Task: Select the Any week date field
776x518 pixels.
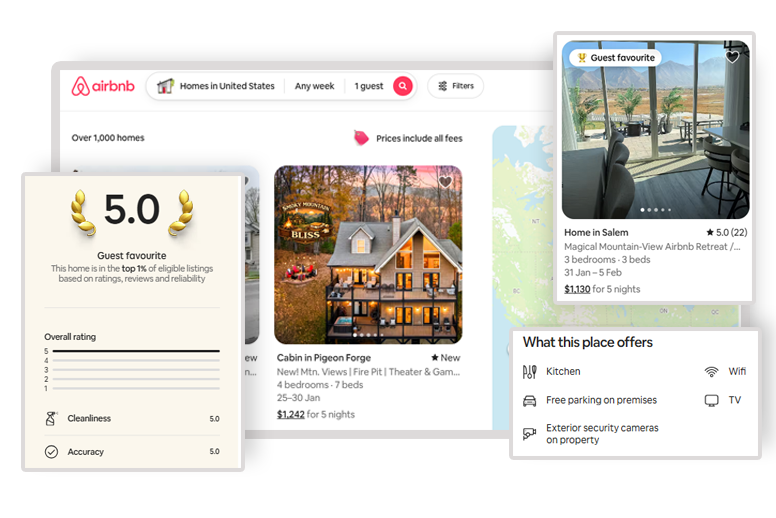Action: pos(314,86)
